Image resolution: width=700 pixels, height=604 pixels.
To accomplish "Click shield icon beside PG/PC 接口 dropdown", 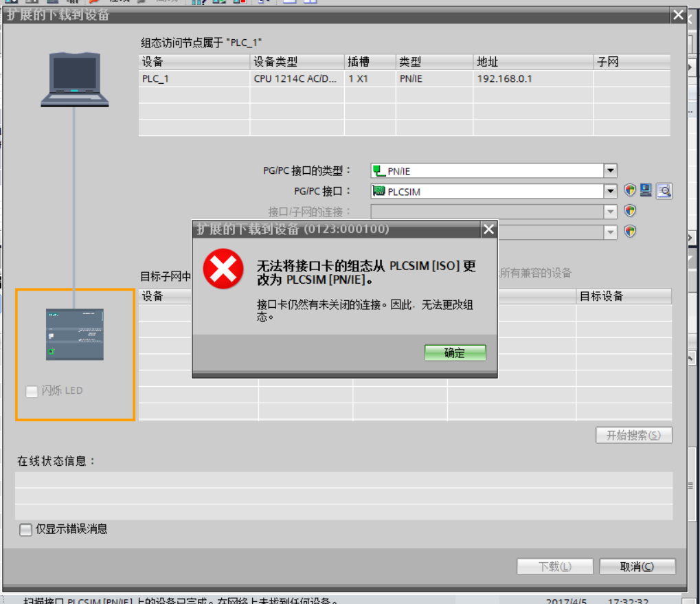I will [630, 191].
